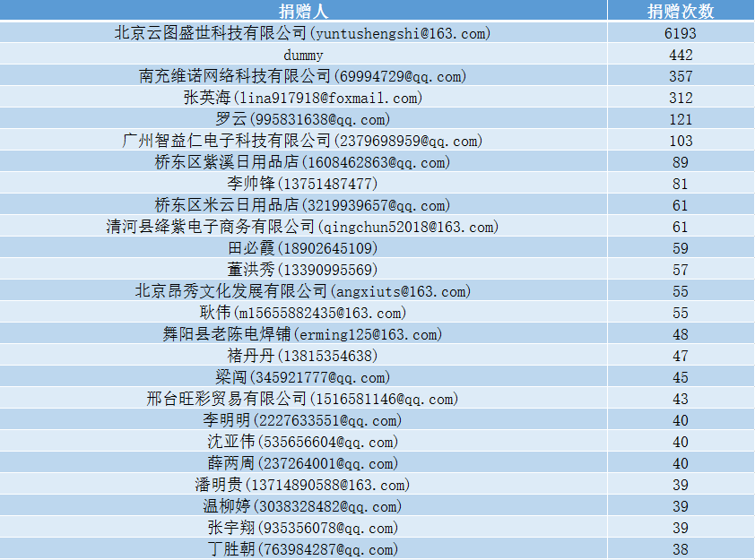Click the count value 357

[681, 76]
